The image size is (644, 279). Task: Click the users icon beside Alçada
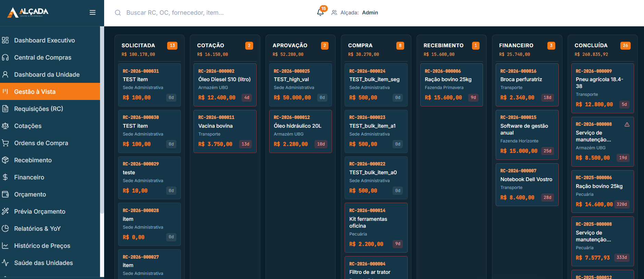(x=334, y=13)
